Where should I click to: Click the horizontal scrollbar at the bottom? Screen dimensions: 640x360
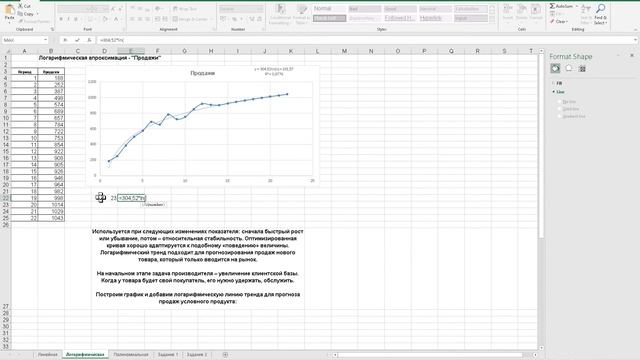coord(431,355)
